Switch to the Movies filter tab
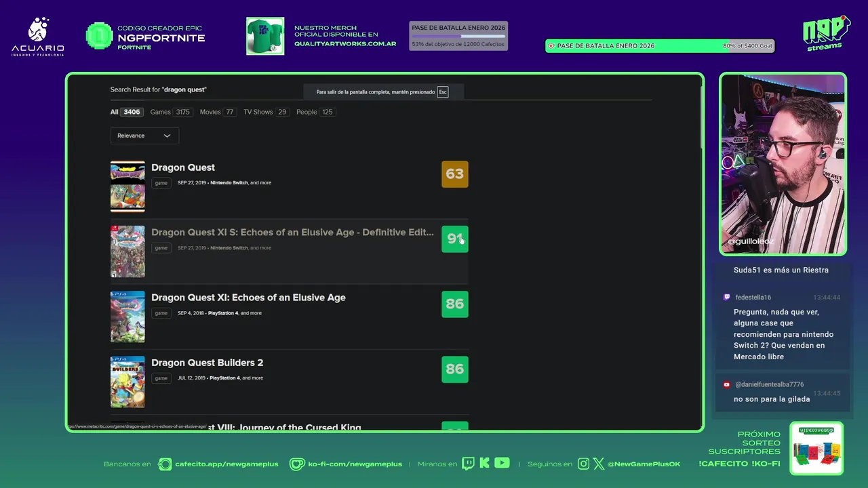Image resolution: width=868 pixels, height=488 pixels. pyautogui.click(x=218, y=112)
